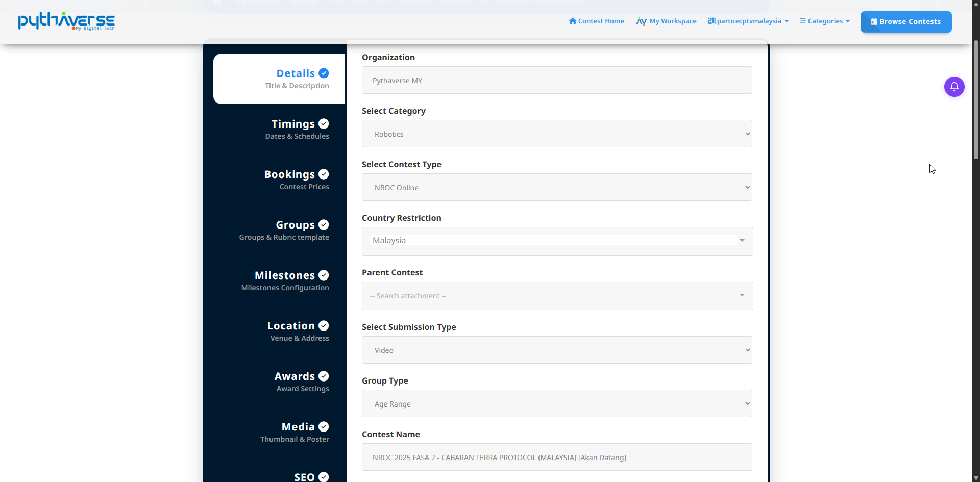Open the Select Contest Type dropdown
The width and height of the screenshot is (980, 482).
pos(557,187)
